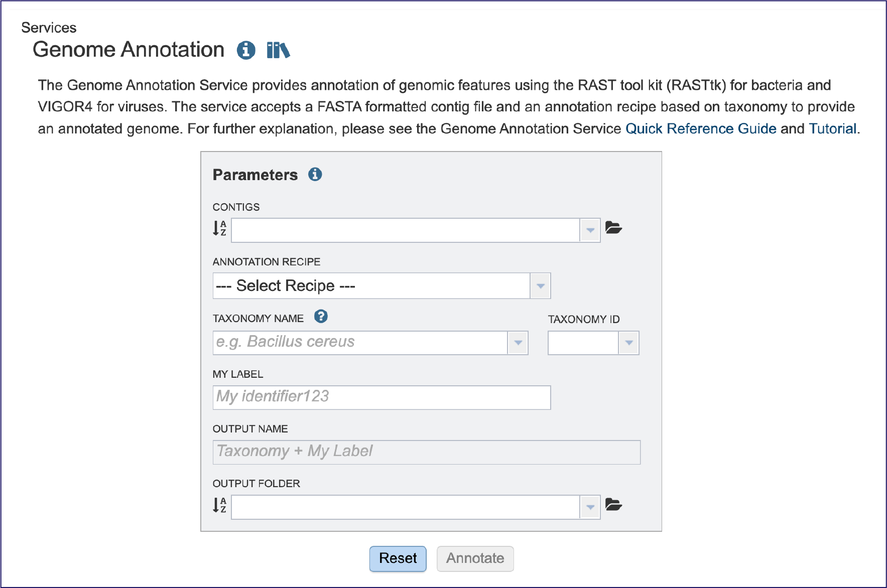Screen dimensions: 887x588
Task: Click the Annotate button
Action: (x=475, y=558)
